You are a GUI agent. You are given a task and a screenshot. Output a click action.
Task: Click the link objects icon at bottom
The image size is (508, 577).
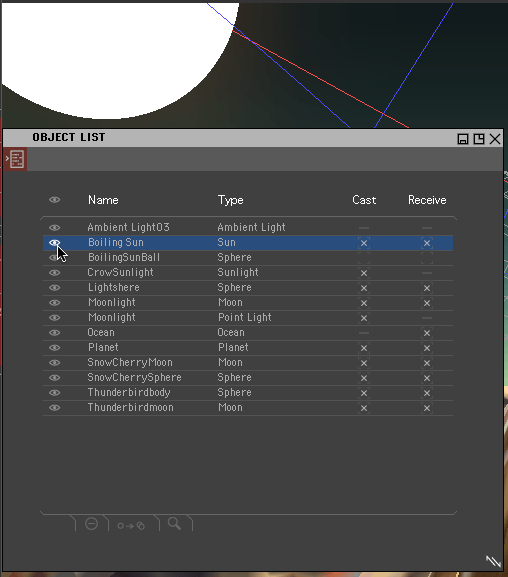pos(131,526)
